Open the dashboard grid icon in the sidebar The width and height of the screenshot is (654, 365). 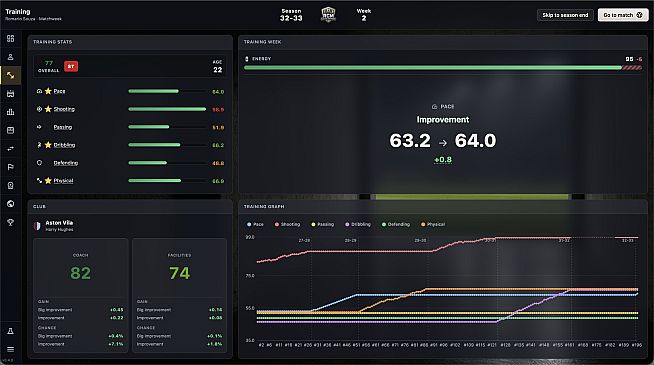click(x=10, y=38)
